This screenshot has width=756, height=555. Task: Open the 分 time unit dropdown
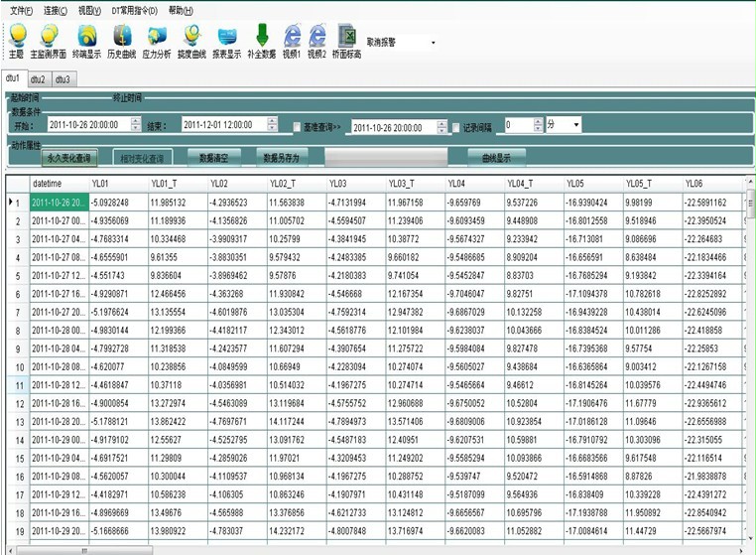click(x=577, y=126)
